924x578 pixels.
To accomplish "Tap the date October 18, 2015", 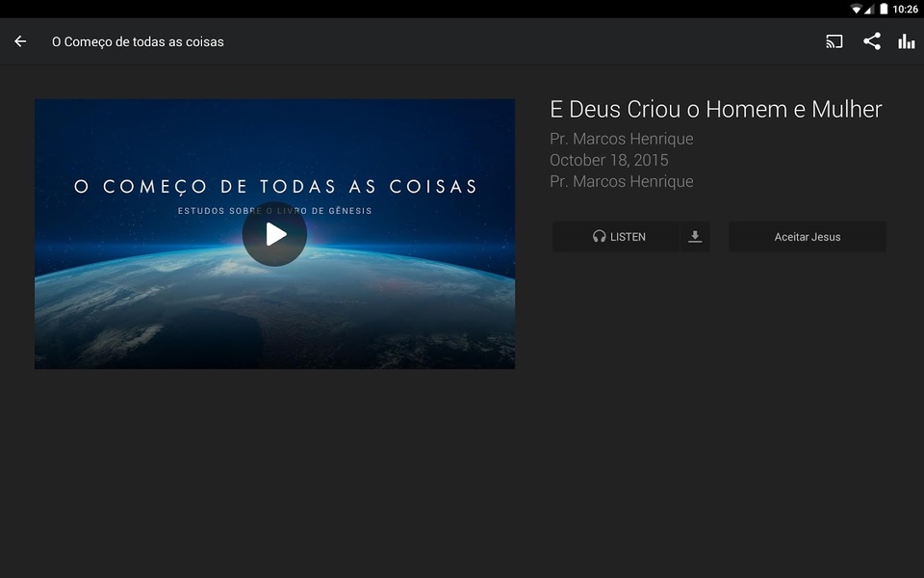I will 608,160.
